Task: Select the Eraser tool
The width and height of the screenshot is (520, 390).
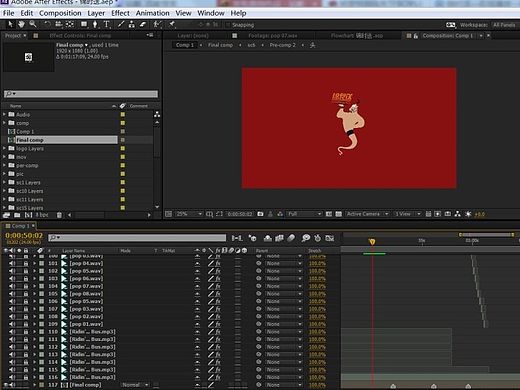Action: pos(143,24)
